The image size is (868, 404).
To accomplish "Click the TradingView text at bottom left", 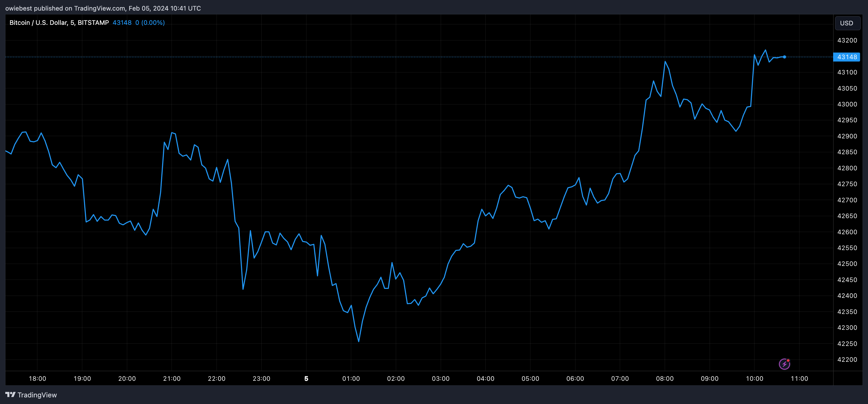I will tap(37, 395).
